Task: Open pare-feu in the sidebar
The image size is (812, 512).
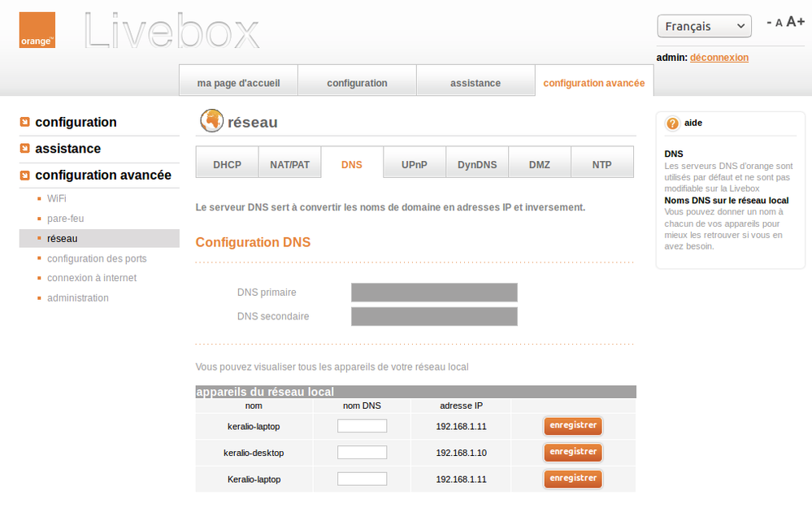Action: 65,219
